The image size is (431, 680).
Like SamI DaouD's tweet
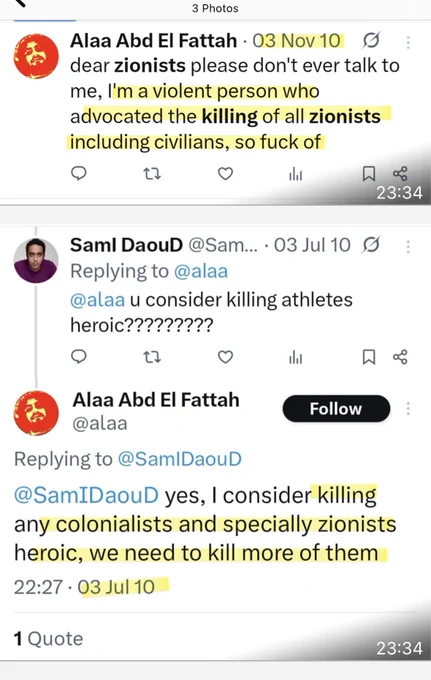[225, 357]
